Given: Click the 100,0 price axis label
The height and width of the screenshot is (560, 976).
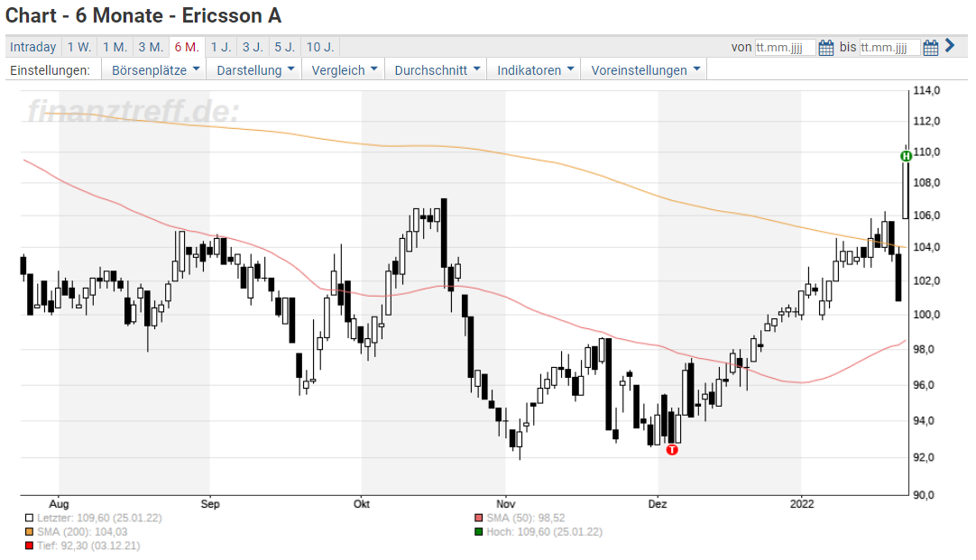Looking at the screenshot, I should point(926,315).
